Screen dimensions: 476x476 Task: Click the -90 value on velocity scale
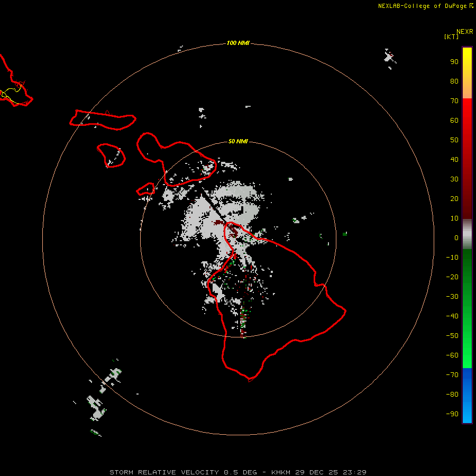click(452, 414)
